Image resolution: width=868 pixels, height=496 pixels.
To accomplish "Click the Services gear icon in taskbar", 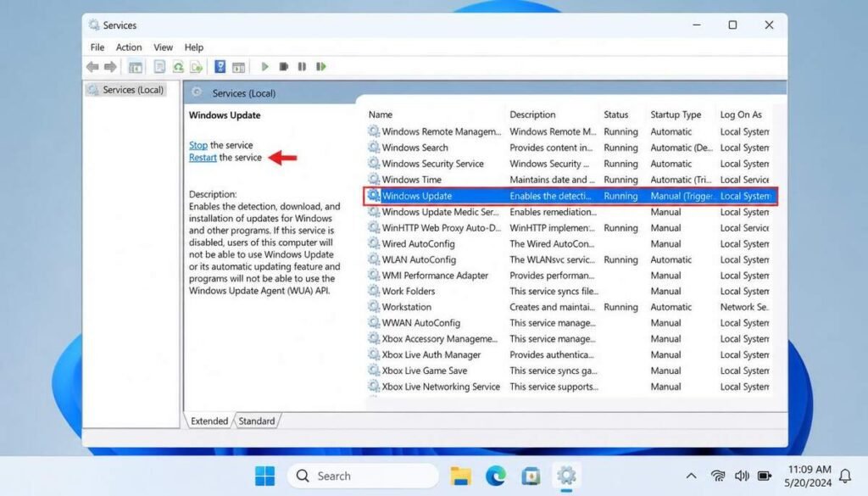I will coord(566,476).
